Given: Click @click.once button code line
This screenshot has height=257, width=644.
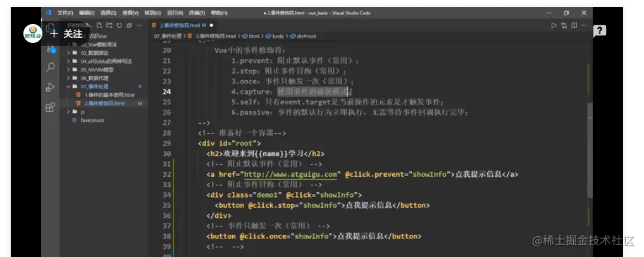Looking at the screenshot, I should point(314,237).
